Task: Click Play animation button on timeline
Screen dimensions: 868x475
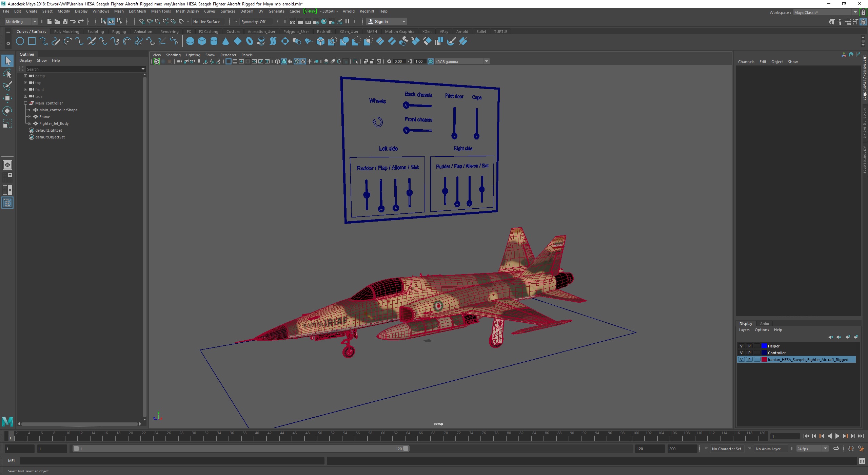Action: [x=837, y=435]
